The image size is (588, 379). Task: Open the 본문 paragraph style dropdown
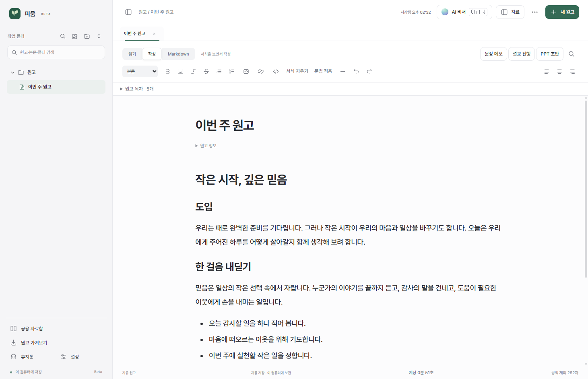click(x=140, y=71)
